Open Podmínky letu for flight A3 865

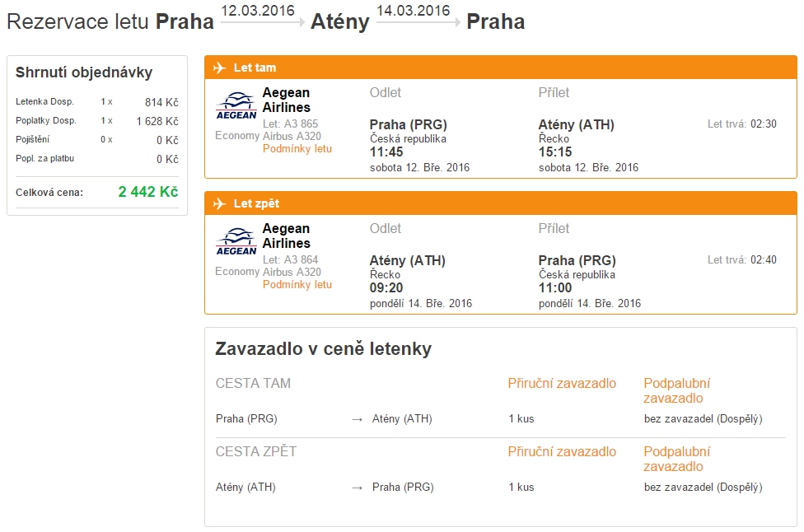(297, 148)
